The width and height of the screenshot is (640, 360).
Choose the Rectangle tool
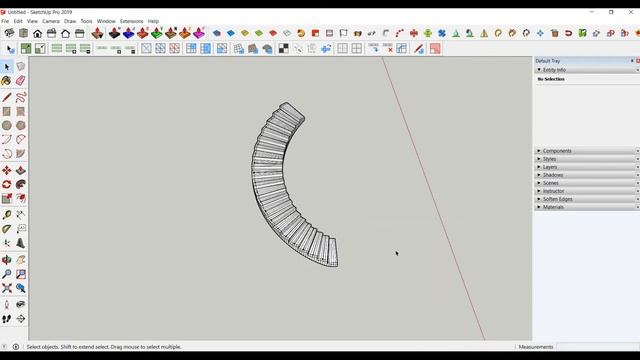point(7,111)
